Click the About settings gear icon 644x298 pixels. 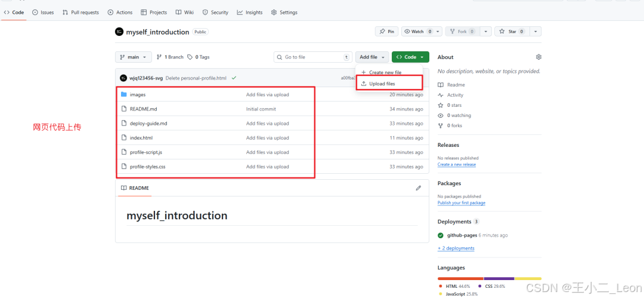click(538, 57)
